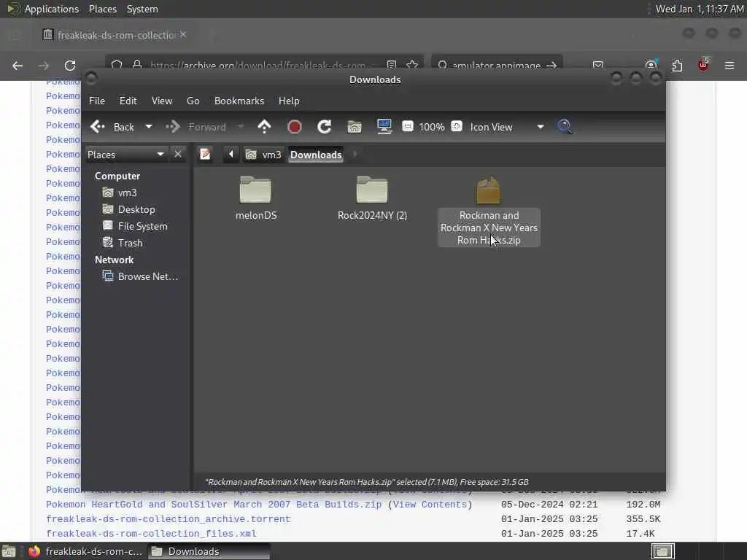The height and width of the screenshot is (560, 747).
Task: Open the Bookmarks menu
Action: click(x=239, y=101)
